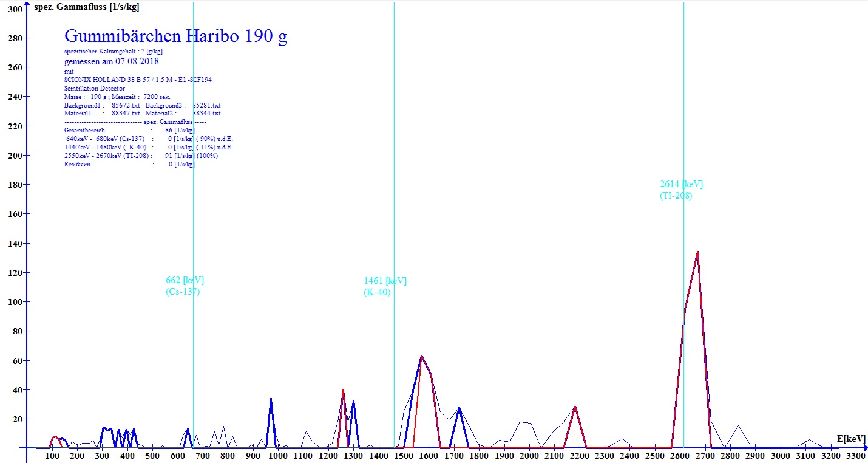This screenshot has width=868, height=463.
Task: Click the "1440keV - 1480keV (K-40)" row
Action: point(149,147)
